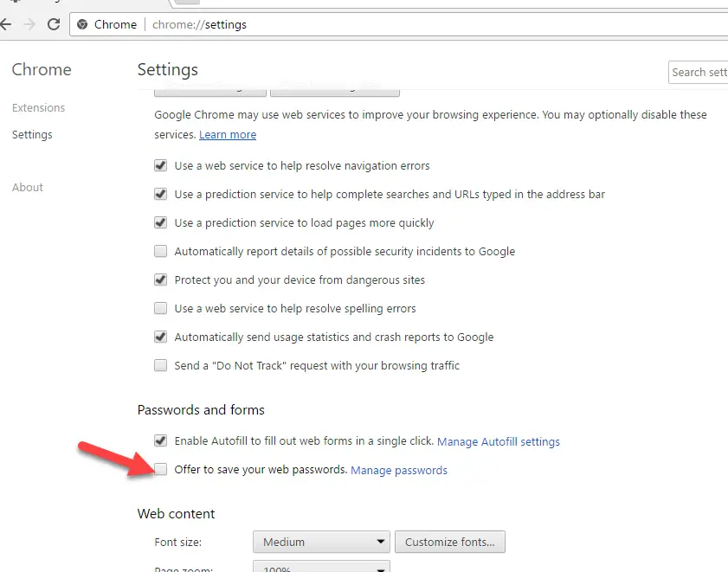Click the Chrome title in the sidebar
Viewport: 728px width, 572px height.
(x=42, y=69)
